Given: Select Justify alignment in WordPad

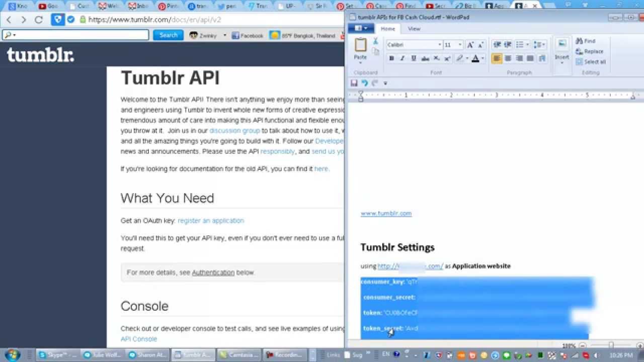Looking at the screenshot, I should click(530, 58).
